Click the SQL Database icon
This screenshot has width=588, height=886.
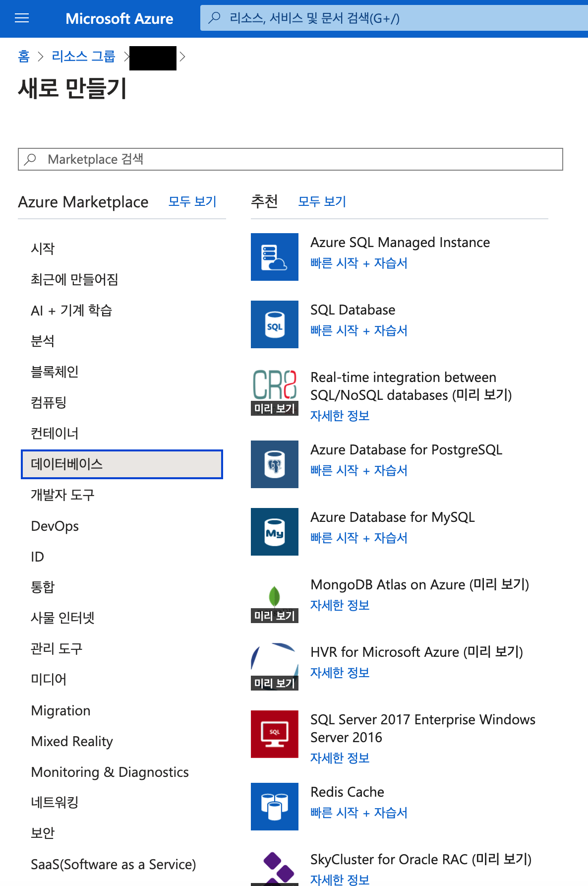(x=275, y=324)
